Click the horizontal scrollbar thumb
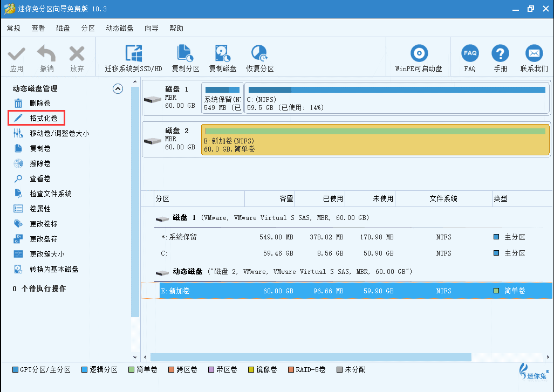The width and height of the screenshot is (554, 392). (311, 357)
